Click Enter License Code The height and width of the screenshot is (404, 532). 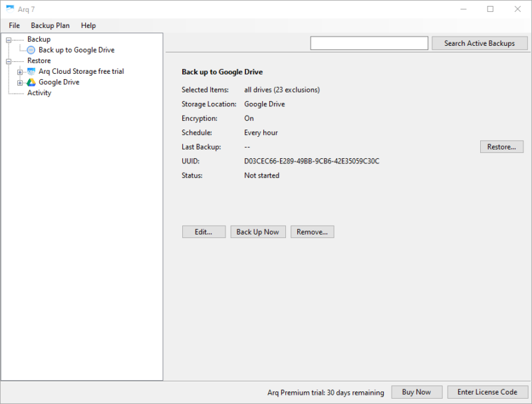click(487, 391)
